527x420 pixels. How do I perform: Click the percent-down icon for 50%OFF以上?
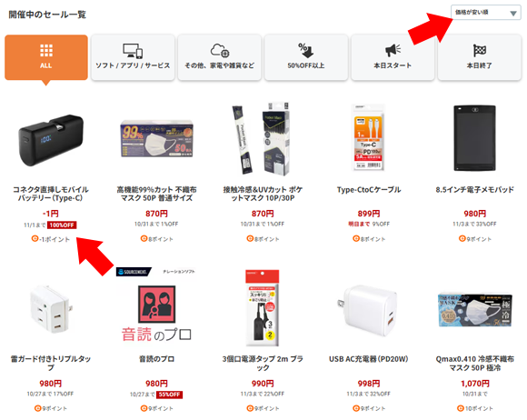306,50
